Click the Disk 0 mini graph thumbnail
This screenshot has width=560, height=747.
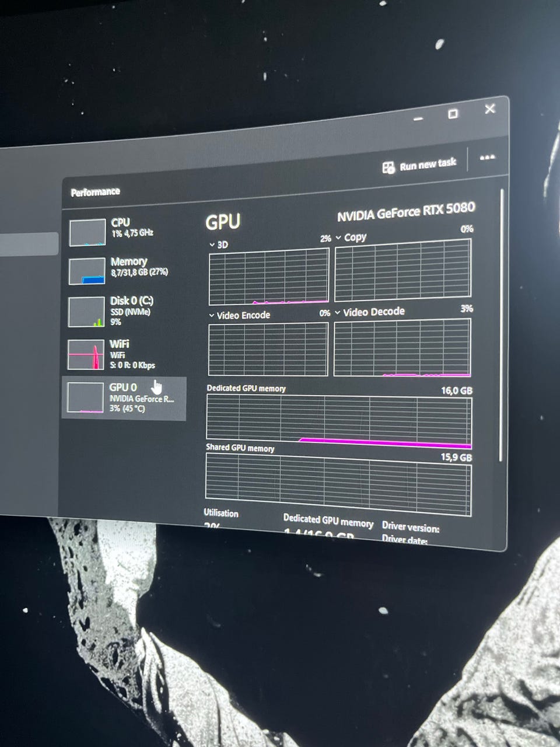click(x=86, y=312)
